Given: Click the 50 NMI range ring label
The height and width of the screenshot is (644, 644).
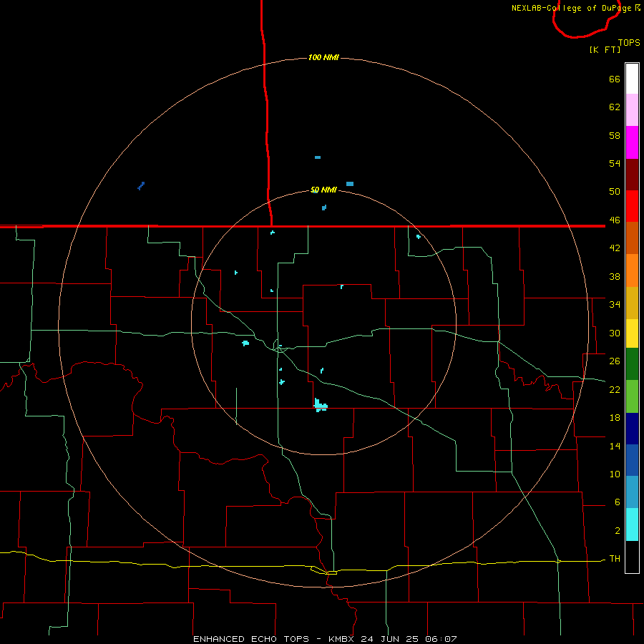Looking at the screenshot, I should pos(323,190).
